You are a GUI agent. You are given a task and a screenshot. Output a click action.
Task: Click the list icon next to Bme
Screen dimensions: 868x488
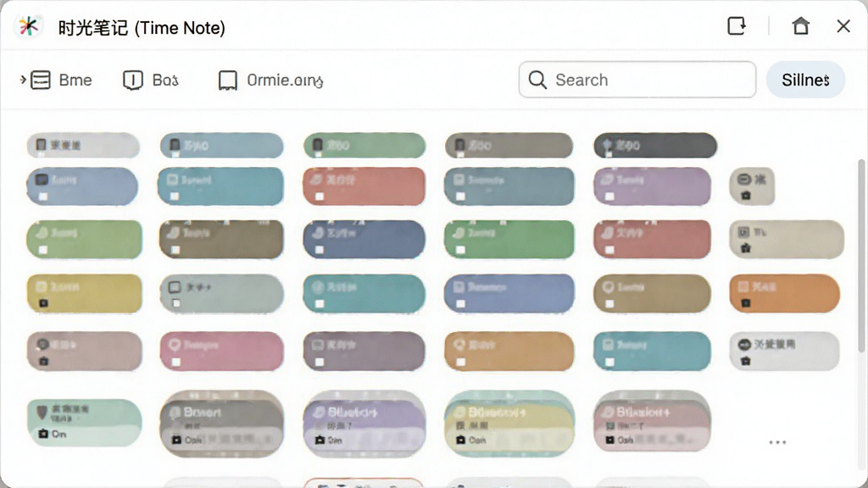[x=41, y=80]
